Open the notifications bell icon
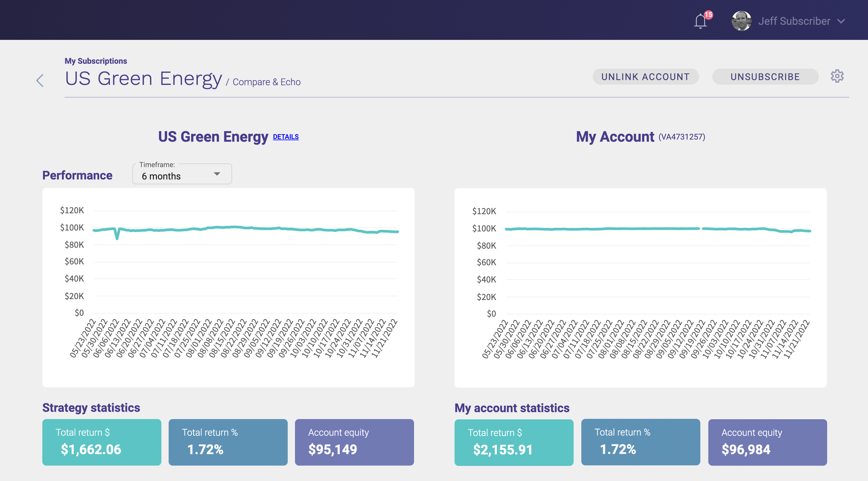Screen dimensions: 868x481 [700, 21]
